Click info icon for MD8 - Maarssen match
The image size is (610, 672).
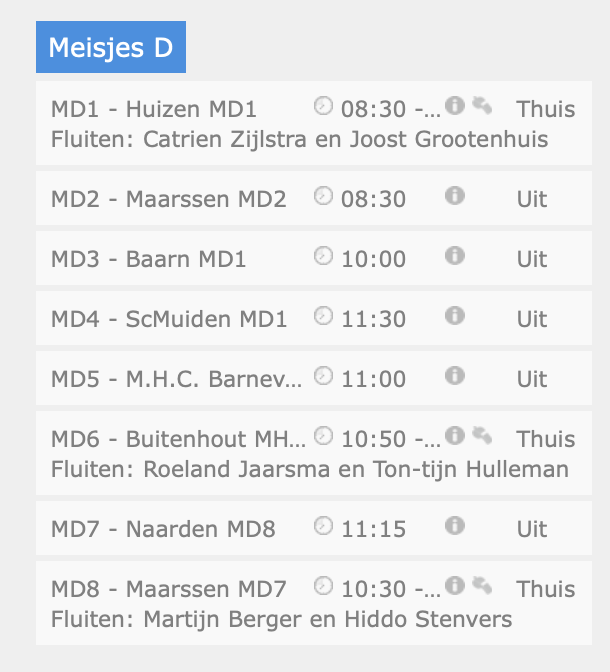pyautogui.click(x=455, y=585)
